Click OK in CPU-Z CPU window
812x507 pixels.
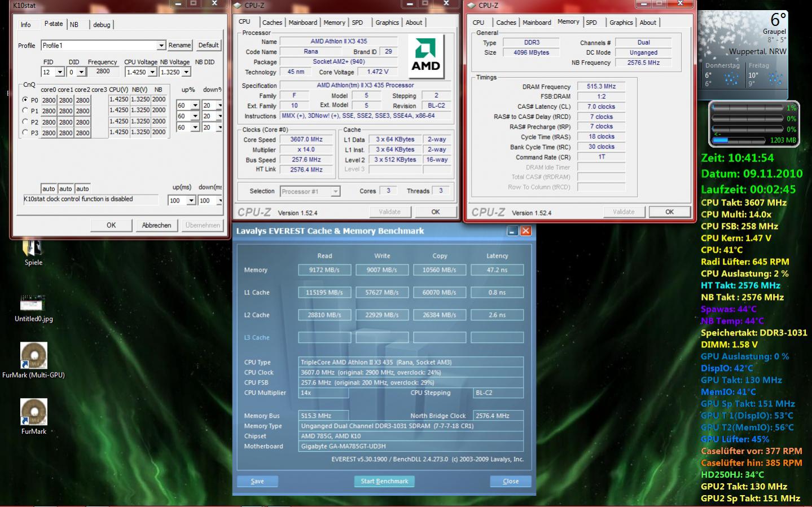pyautogui.click(x=436, y=212)
